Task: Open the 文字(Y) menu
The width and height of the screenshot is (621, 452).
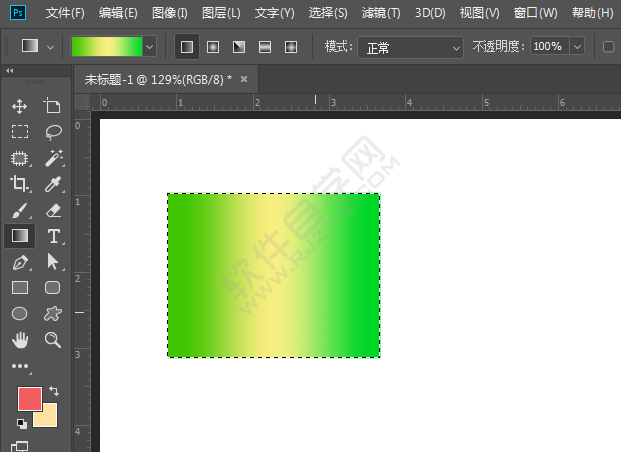Action: click(x=274, y=13)
